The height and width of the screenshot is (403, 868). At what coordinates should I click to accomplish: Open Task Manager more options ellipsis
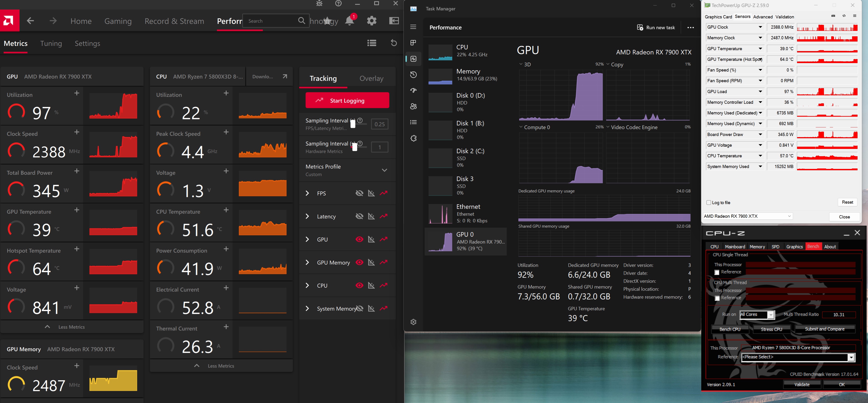pyautogui.click(x=690, y=28)
